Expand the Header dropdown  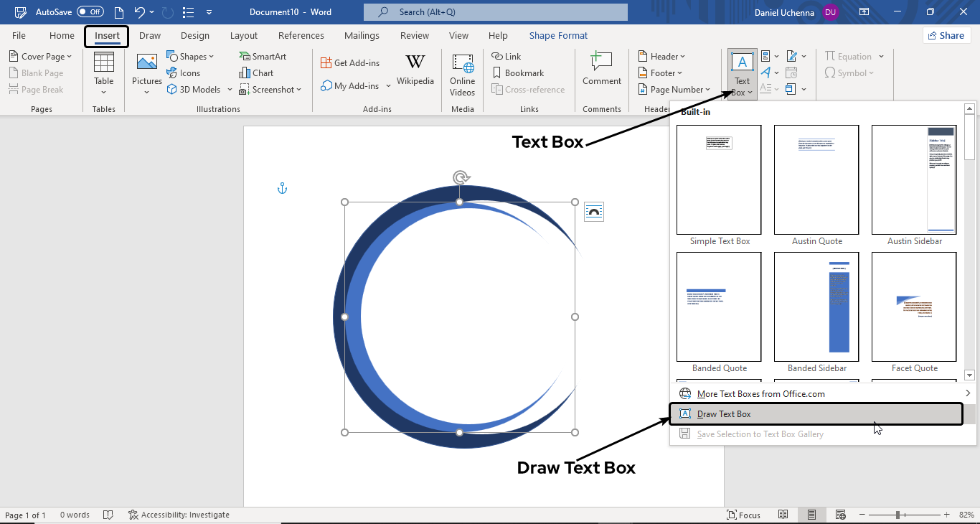661,56
